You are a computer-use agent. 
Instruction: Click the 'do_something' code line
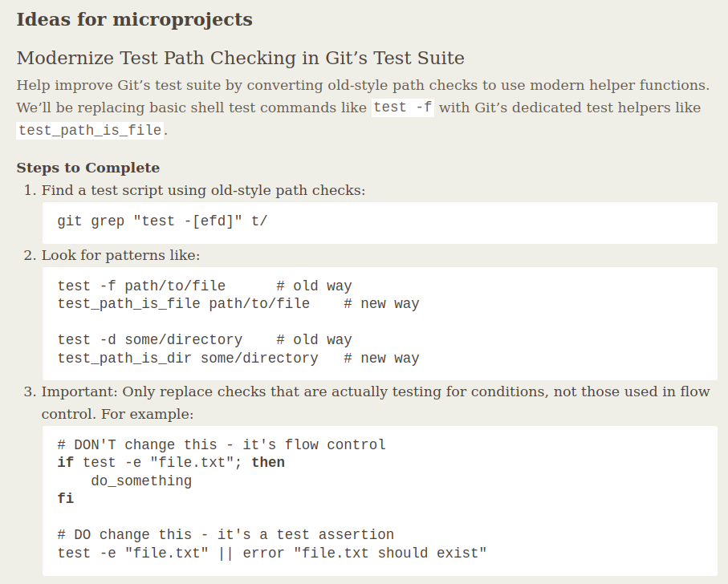pos(141,481)
